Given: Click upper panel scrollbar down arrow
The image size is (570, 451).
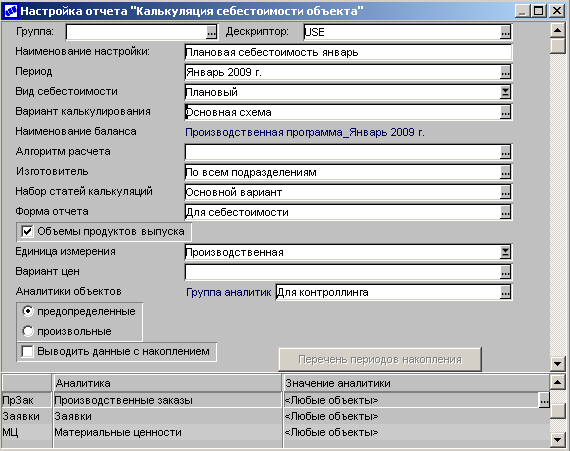Looking at the screenshot, I should tap(558, 363).
